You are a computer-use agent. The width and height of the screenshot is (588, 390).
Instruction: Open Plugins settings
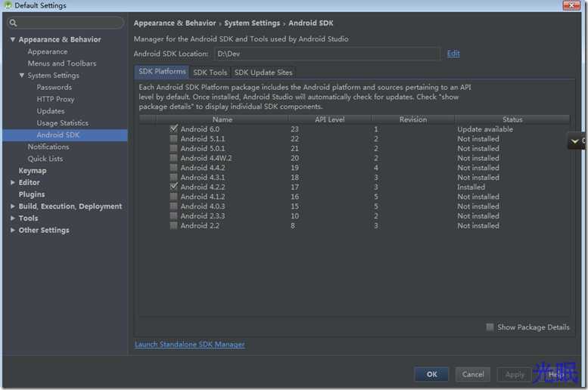coord(32,194)
